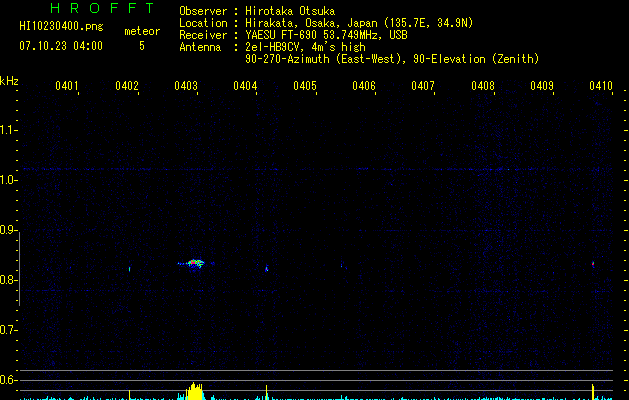Click the meteor echo after 0404
This screenshot has width=629, height=400.
(x=266, y=268)
